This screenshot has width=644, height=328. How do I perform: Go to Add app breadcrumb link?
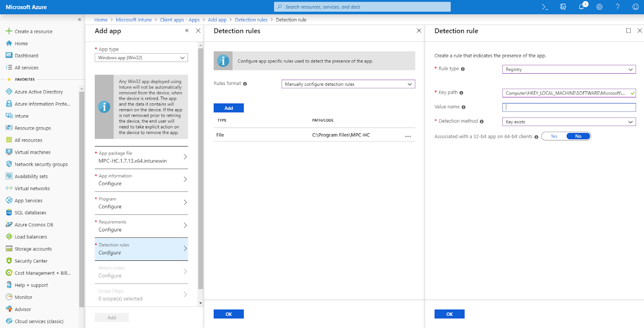[x=217, y=20]
